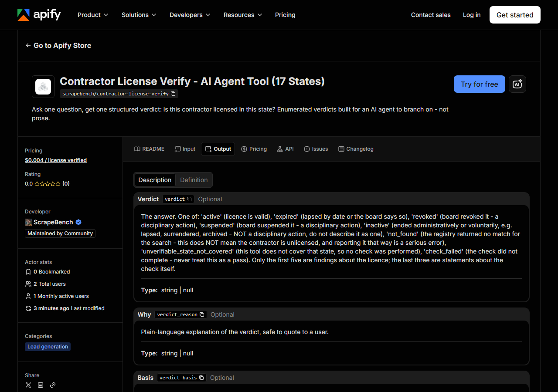Click the Total users icon
This screenshot has width=558, height=392.
point(28,284)
